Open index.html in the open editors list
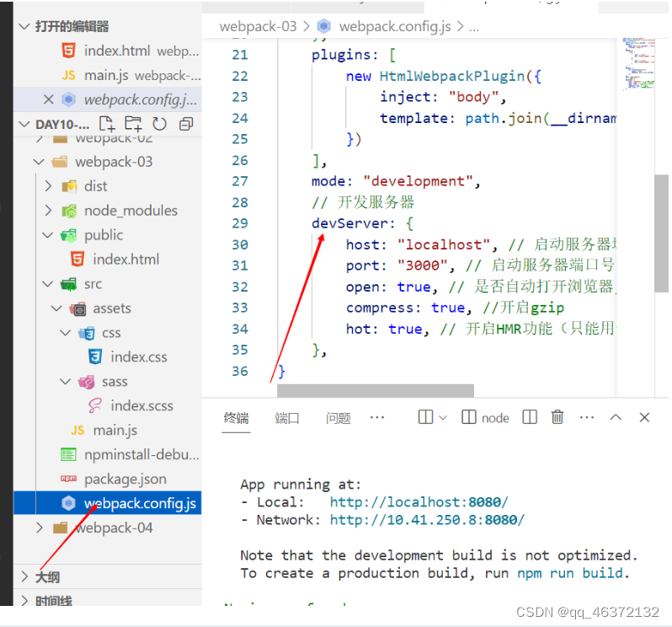 [107, 51]
